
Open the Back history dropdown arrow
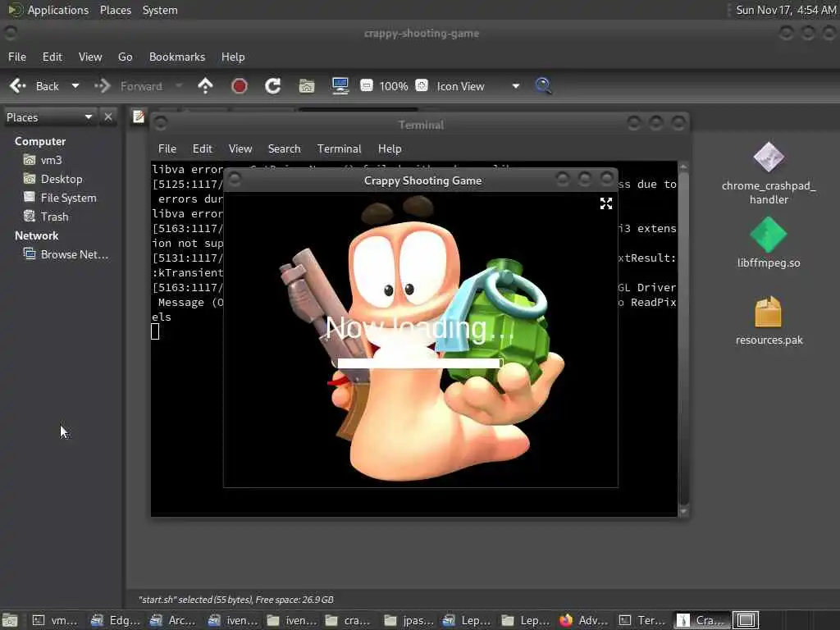[x=75, y=85]
